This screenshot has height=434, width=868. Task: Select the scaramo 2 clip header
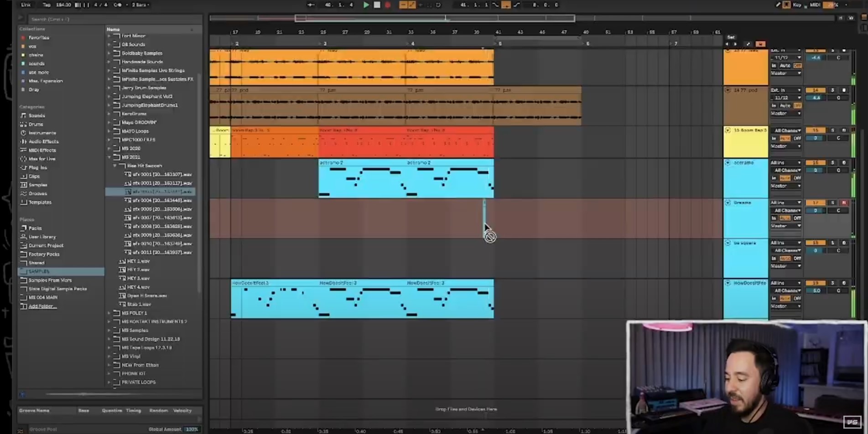(x=362, y=163)
